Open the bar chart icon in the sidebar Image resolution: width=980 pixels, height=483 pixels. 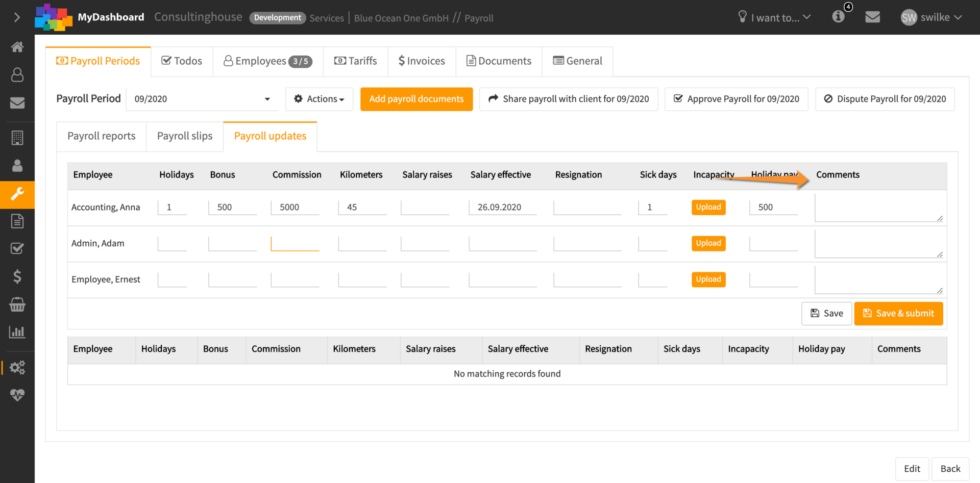click(17, 332)
